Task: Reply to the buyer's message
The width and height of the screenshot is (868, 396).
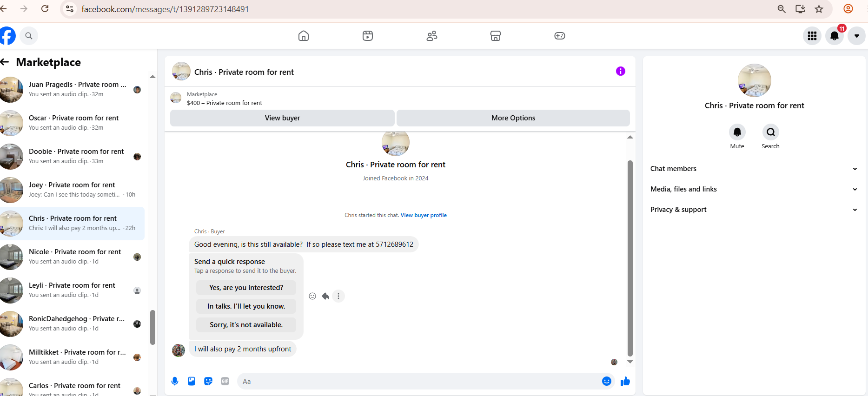Action: tap(325, 296)
